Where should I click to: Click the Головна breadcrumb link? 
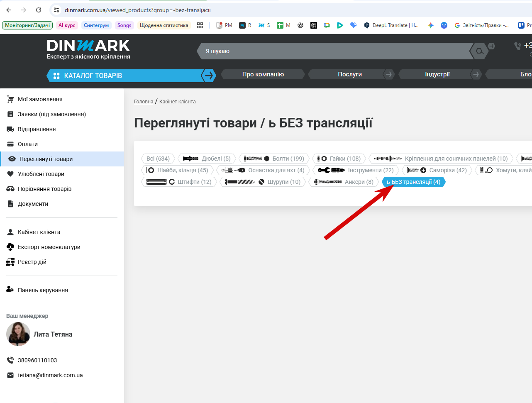click(144, 102)
